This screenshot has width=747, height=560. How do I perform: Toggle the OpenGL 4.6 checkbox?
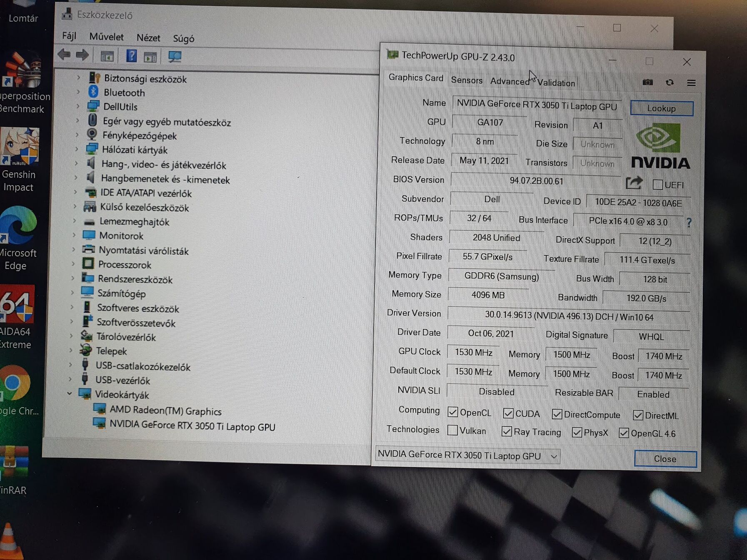coord(624,433)
